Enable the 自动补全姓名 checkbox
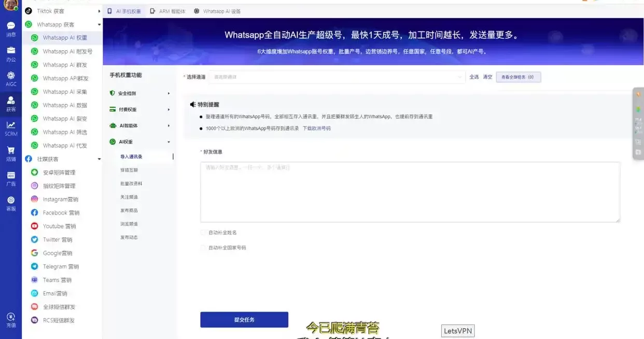 tap(203, 233)
